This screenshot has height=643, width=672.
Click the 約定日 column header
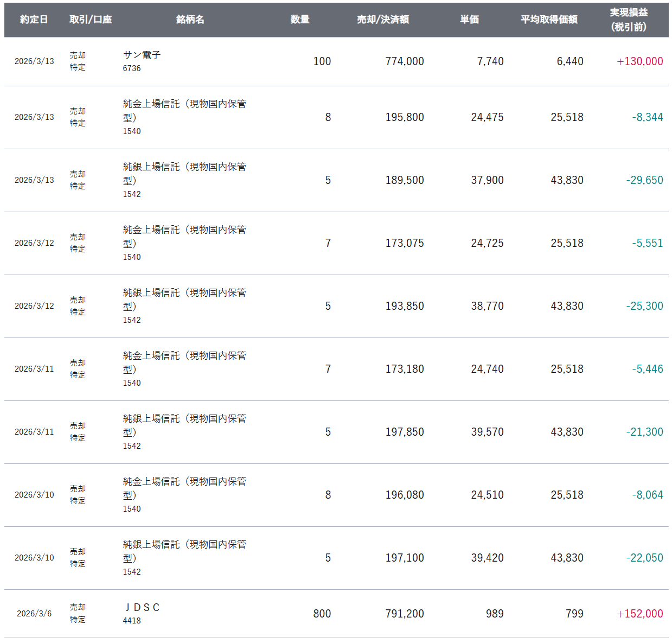click(x=34, y=20)
